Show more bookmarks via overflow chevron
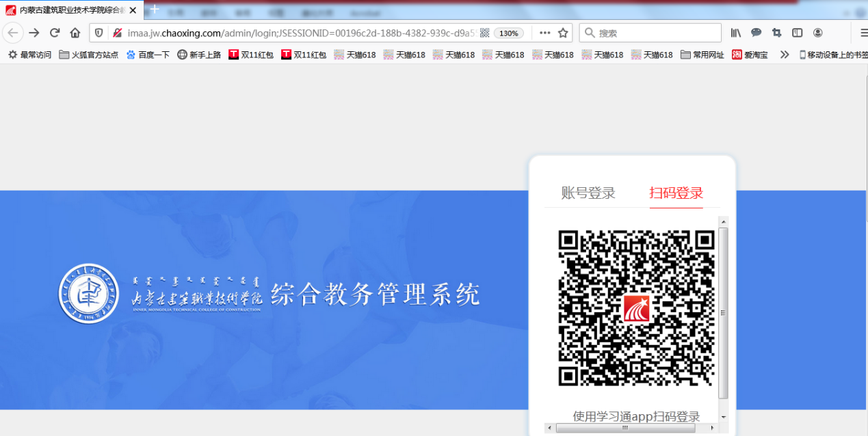 785,55
